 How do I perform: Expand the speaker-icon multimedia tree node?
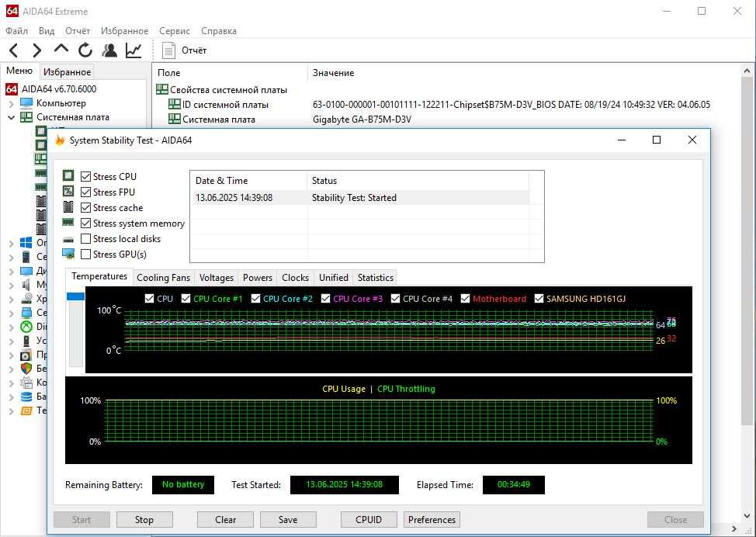[x=12, y=285]
